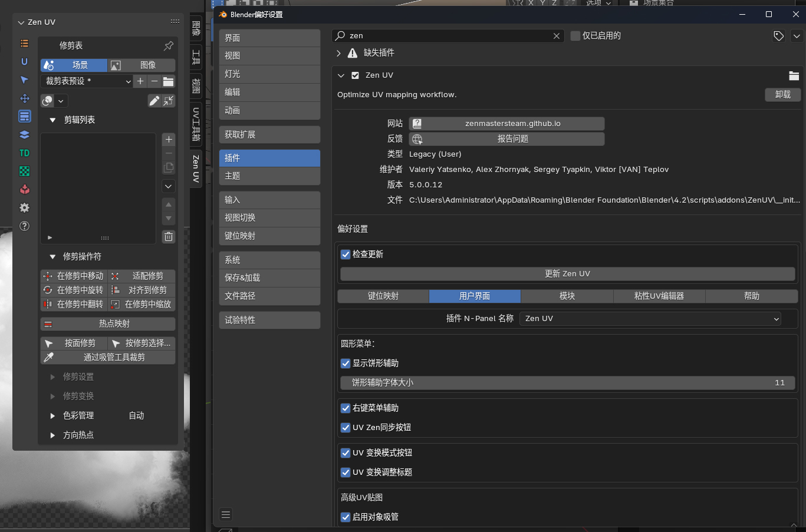Open the gear preferences category in Zen UV
The image size is (806, 532).
(x=24, y=208)
